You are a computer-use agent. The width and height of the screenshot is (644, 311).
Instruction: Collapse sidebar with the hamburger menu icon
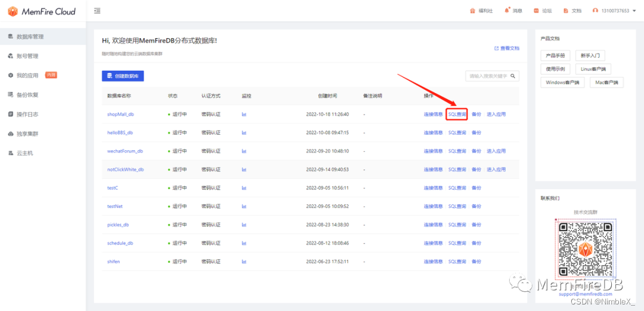(x=97, y=11)
